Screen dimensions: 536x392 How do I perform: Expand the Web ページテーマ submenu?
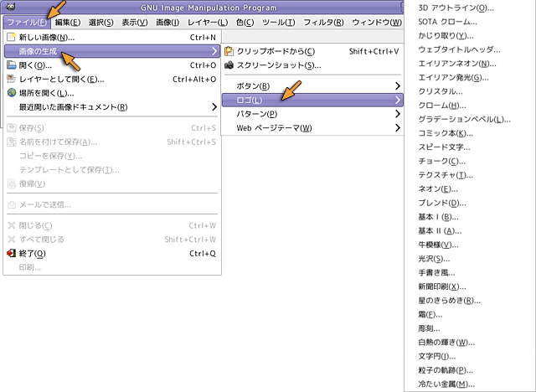312,127
